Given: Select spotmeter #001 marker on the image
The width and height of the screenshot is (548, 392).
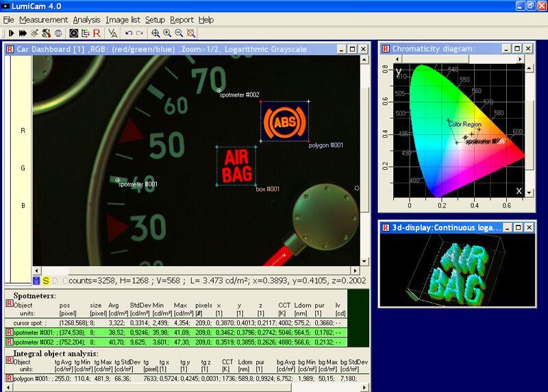Looking at the screenshot, I should (x=118, y=180).
